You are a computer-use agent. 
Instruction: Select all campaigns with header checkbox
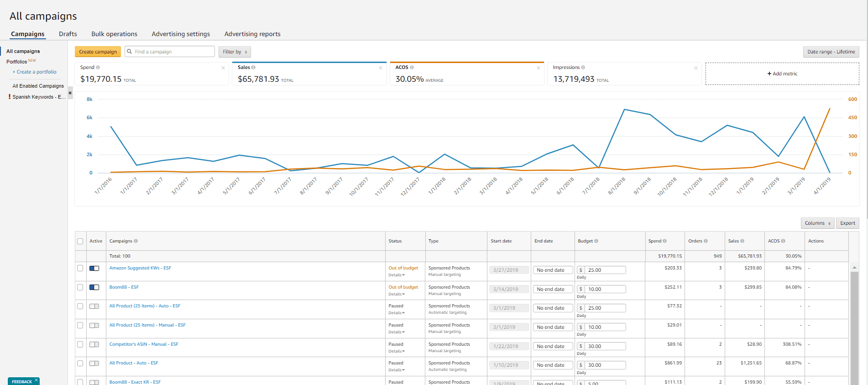click(x=80, y=241)
